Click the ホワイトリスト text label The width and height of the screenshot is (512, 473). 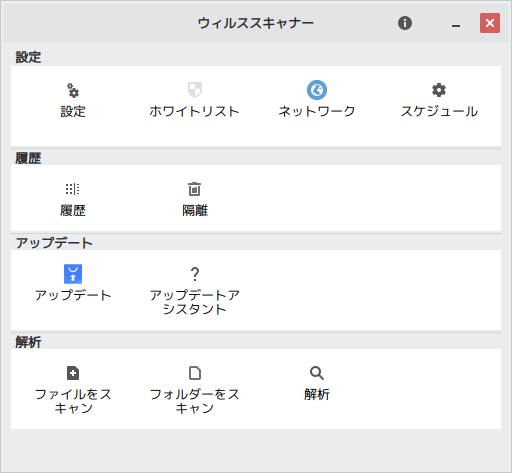point(195,111)
